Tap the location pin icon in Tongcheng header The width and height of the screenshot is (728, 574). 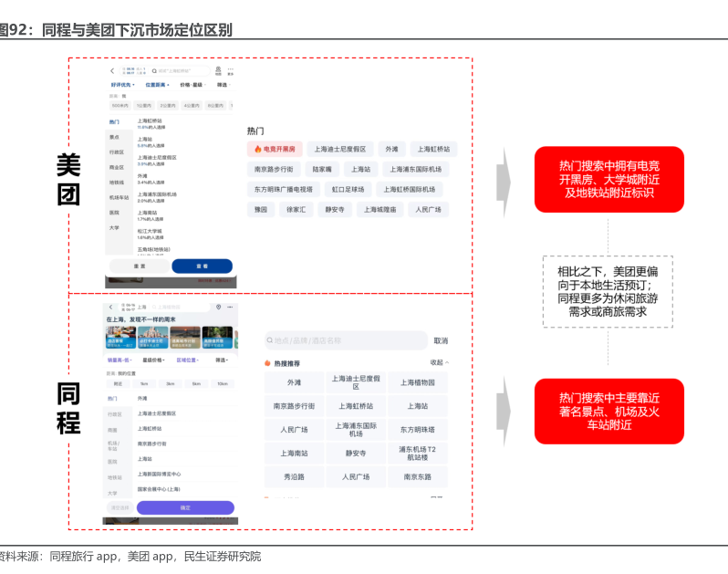pos(219,307)
